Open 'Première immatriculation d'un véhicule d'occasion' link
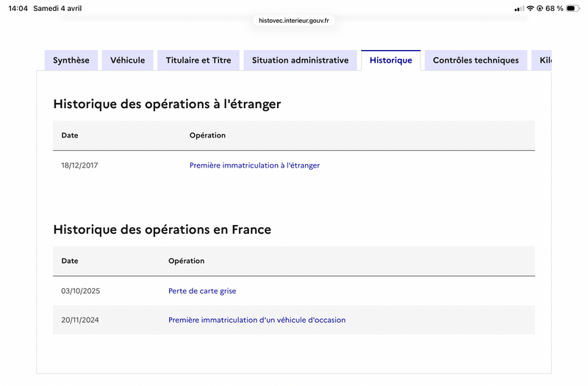The image size is (588, 386). point(257,320)
